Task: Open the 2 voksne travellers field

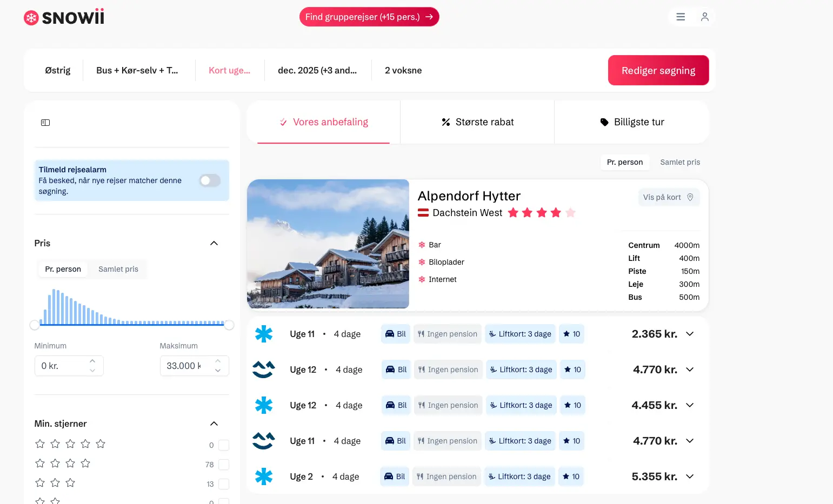Action: coord(403,70)
